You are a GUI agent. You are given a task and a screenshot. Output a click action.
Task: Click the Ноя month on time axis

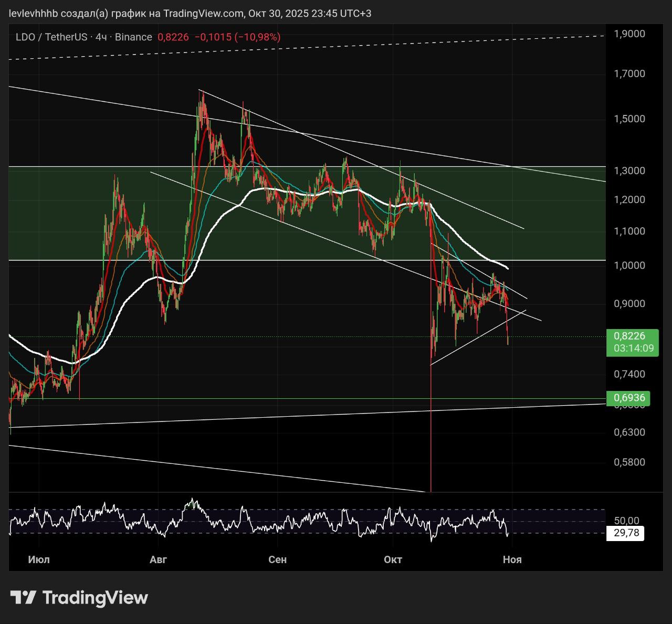coord(512,559)
